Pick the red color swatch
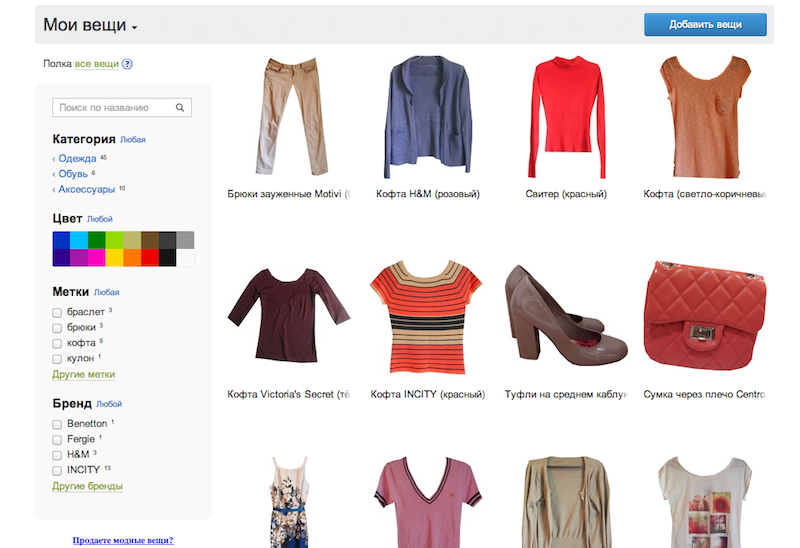 click(x=149, y=258)
